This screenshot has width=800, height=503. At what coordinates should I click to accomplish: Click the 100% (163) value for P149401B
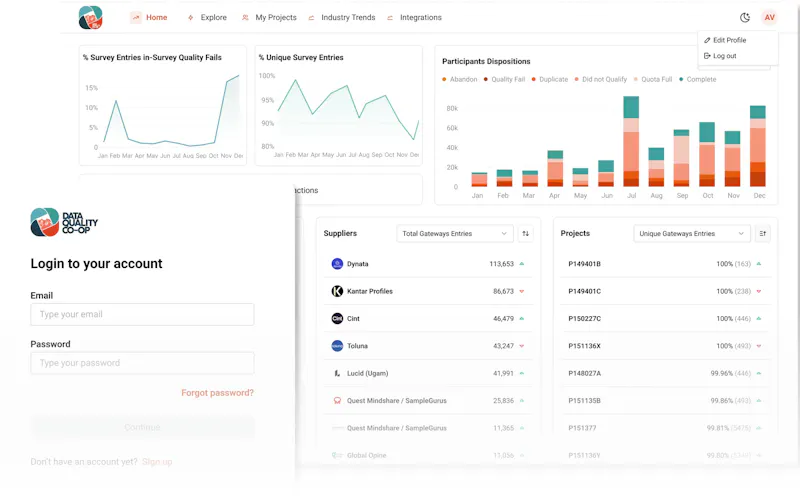click(x=734, y=264)
